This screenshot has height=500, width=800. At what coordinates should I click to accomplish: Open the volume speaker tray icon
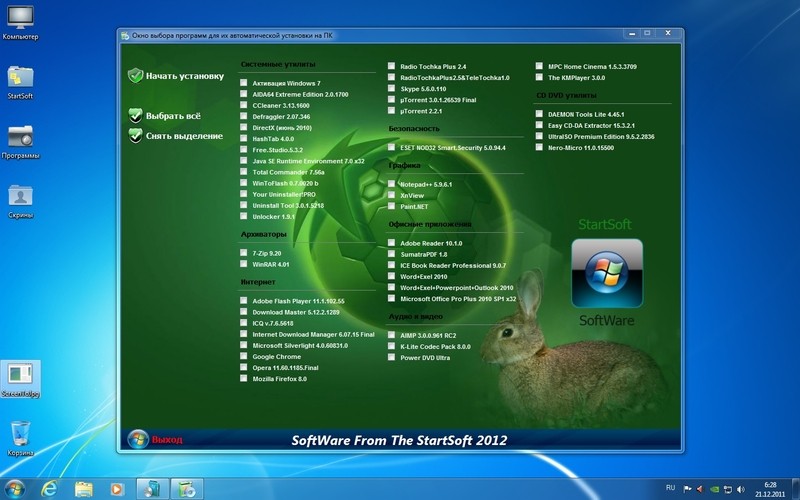coord(740,489)
